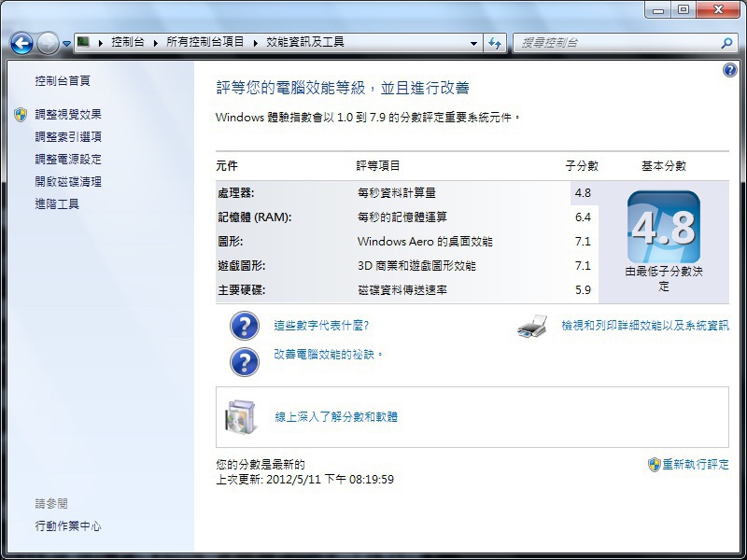Expand arrow after 所有控制台項目 breadcrumb
Image resolution: width=747 pixels, height=560 pixels.
click(x=255, y=43)
